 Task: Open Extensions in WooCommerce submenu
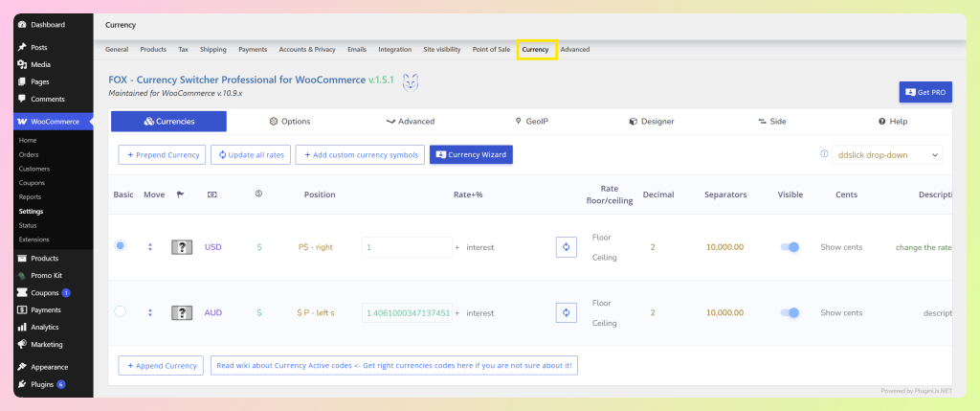coord(33,240)
